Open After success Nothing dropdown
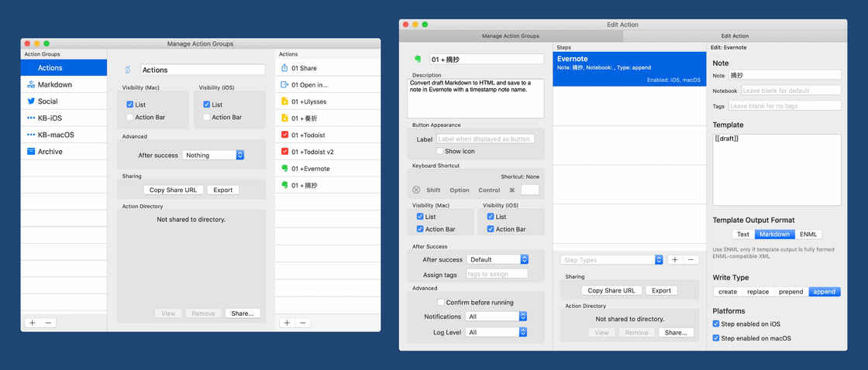Screen dimensions: 868x370 [213, 156]
